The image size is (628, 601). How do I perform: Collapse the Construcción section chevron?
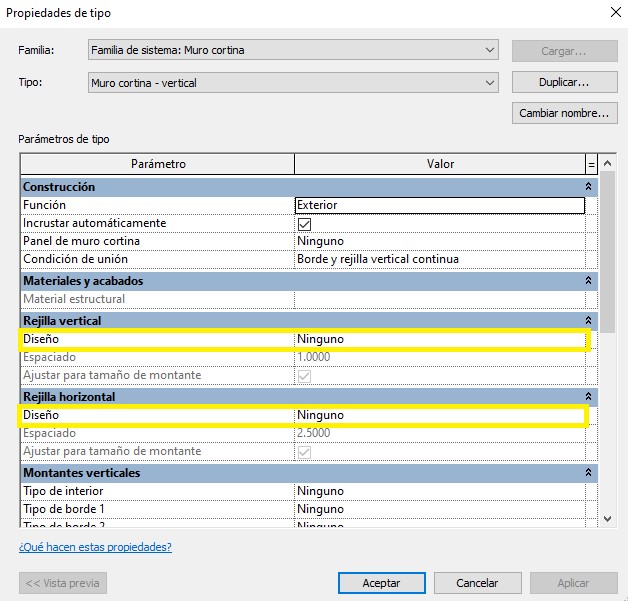pyautogui.click(x=588, y=187)
